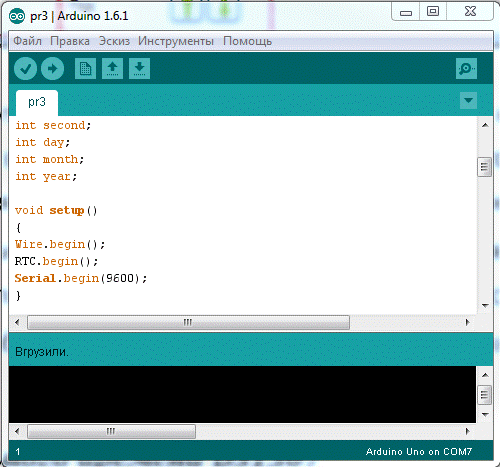Click the Verify checkmark button
This screenshot has width=500, height=467.
pos(25,69)
